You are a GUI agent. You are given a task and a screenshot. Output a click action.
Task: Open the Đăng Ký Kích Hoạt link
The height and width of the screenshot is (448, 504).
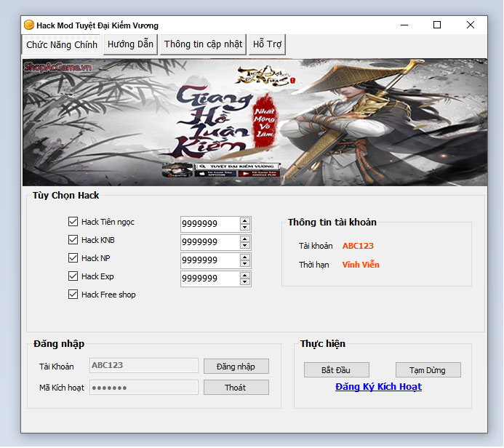(378, 387)
